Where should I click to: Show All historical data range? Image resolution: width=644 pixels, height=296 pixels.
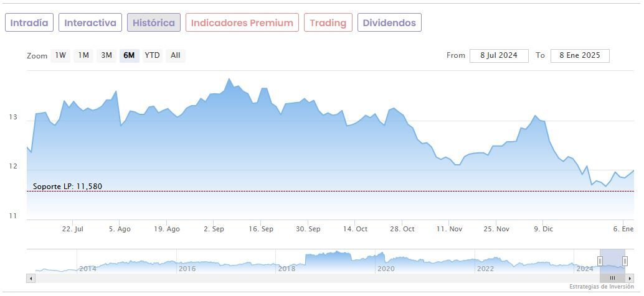point(176,55)
